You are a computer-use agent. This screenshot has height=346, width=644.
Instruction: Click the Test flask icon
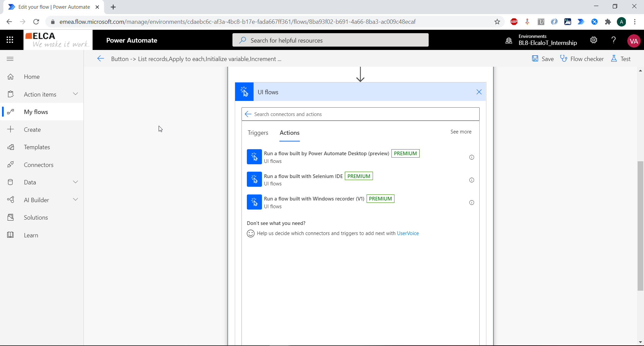pos(614,59)
